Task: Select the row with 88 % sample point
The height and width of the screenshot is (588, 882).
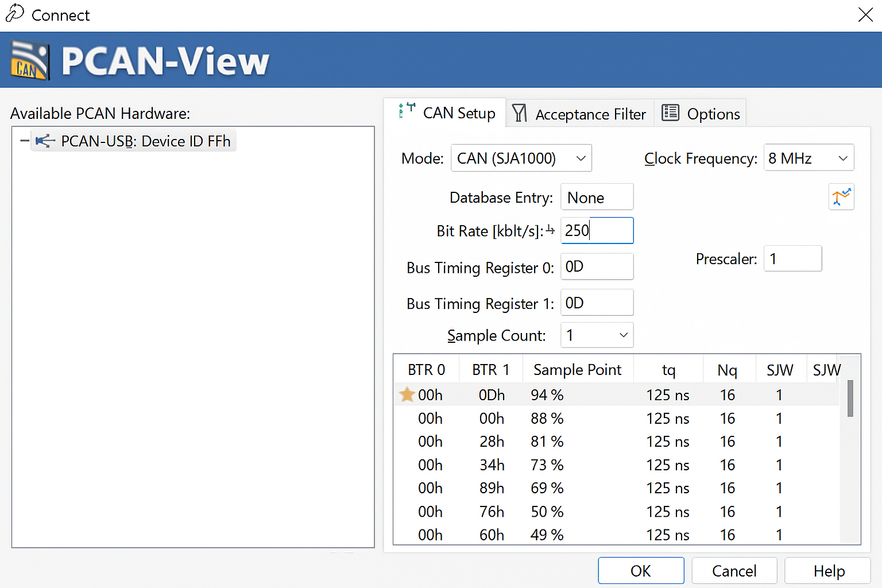Action: click(x=617, y=418)
